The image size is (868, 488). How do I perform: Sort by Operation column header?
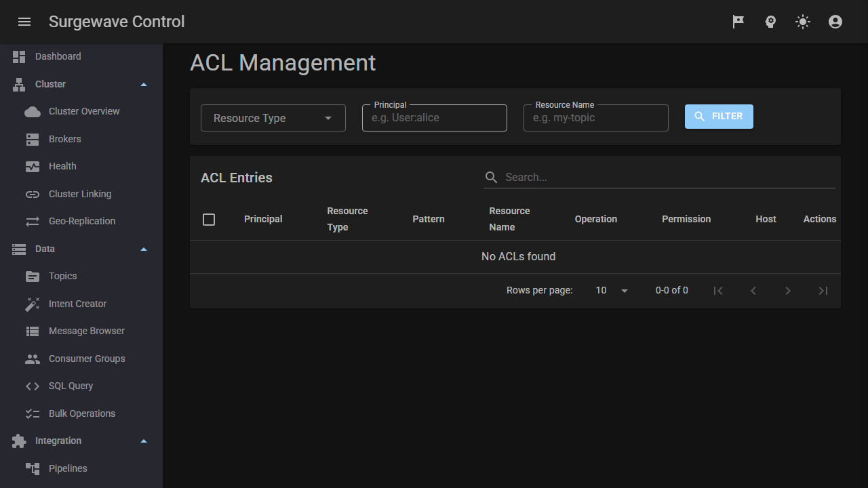(596, 220)
